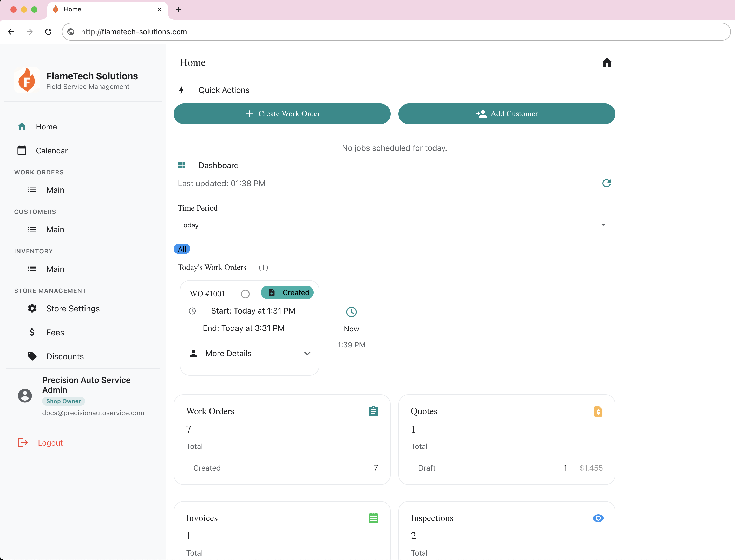Image resolution: width=735 pixels, height=560 pixels.
Task: Click the Shop Owner badge
Action: pyautogui.click(x=63, y=401)
